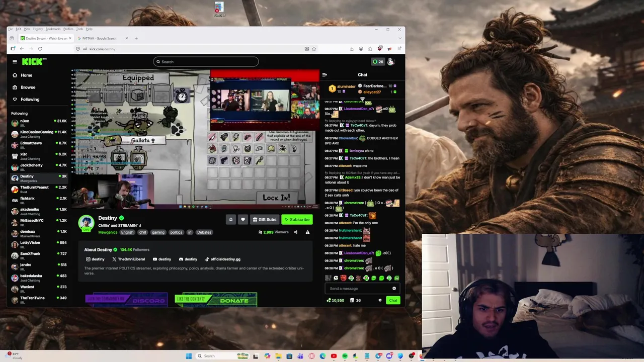
Task: Open Browse in Kick sidebar
Action: (x=28, y=87)
